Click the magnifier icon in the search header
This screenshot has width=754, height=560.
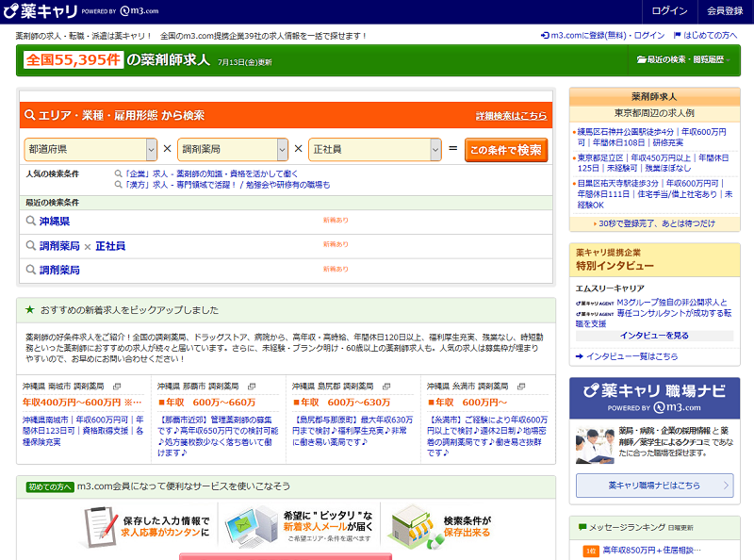(30, 115)
